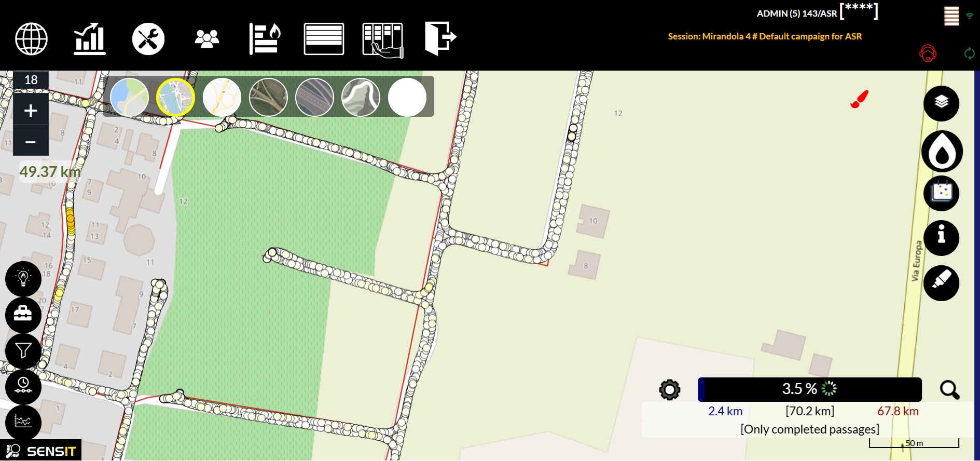Select the blank white basemap
This screenshot has width=980, height=461.
coord(407,97)
